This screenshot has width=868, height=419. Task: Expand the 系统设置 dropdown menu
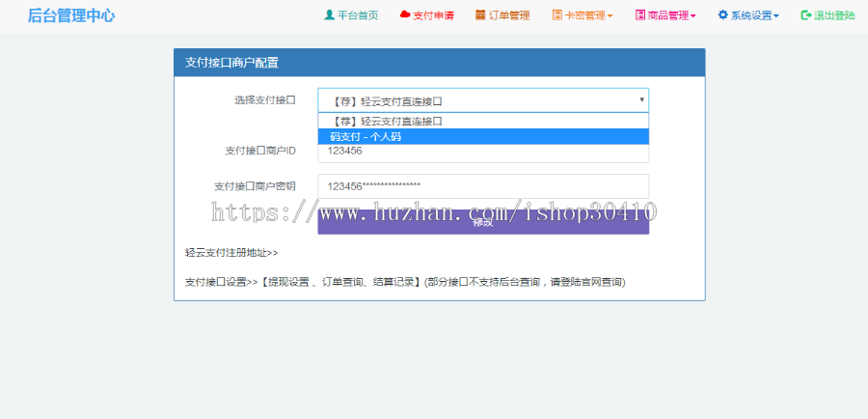click(748, 15)
